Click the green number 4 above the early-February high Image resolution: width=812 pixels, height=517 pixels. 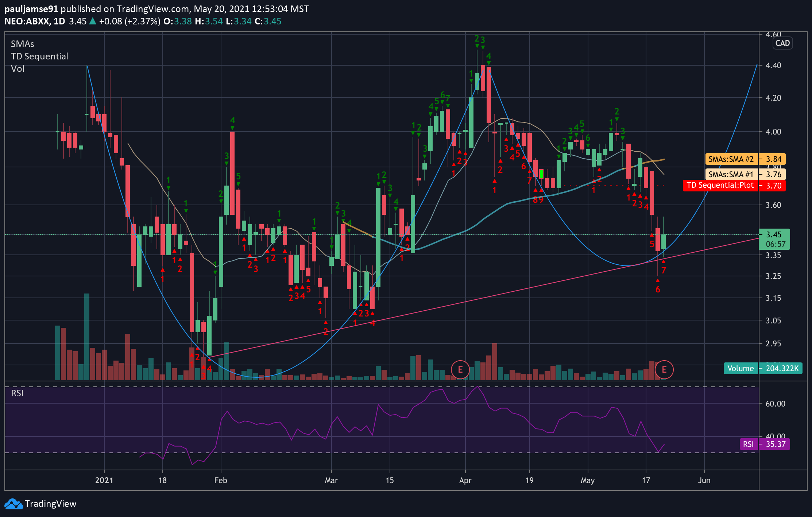[x=232, y=120]
